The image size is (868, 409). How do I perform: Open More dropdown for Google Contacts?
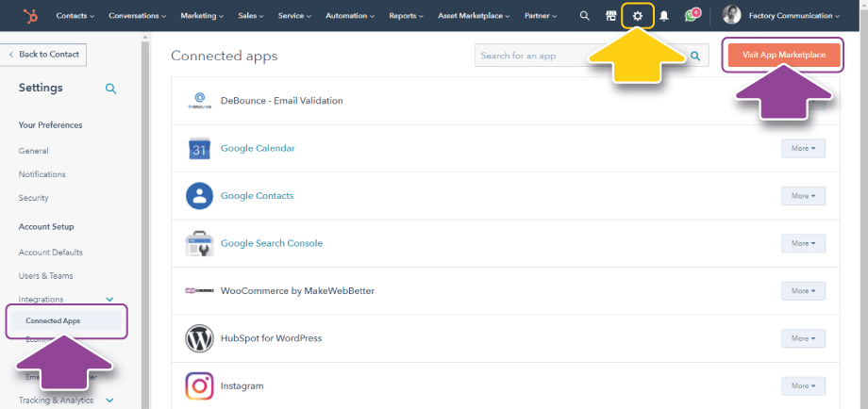(x=803, y=196)
